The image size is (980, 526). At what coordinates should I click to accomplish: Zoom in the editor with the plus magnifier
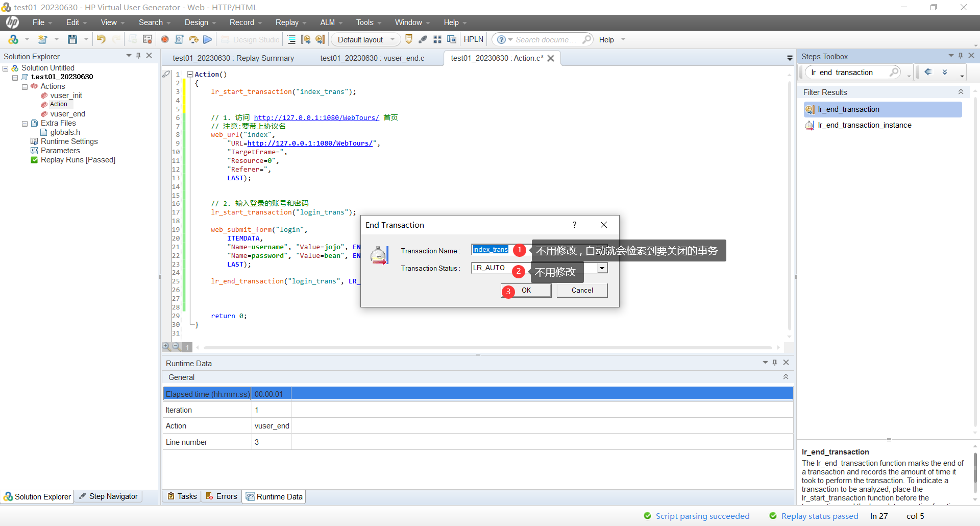166,347
